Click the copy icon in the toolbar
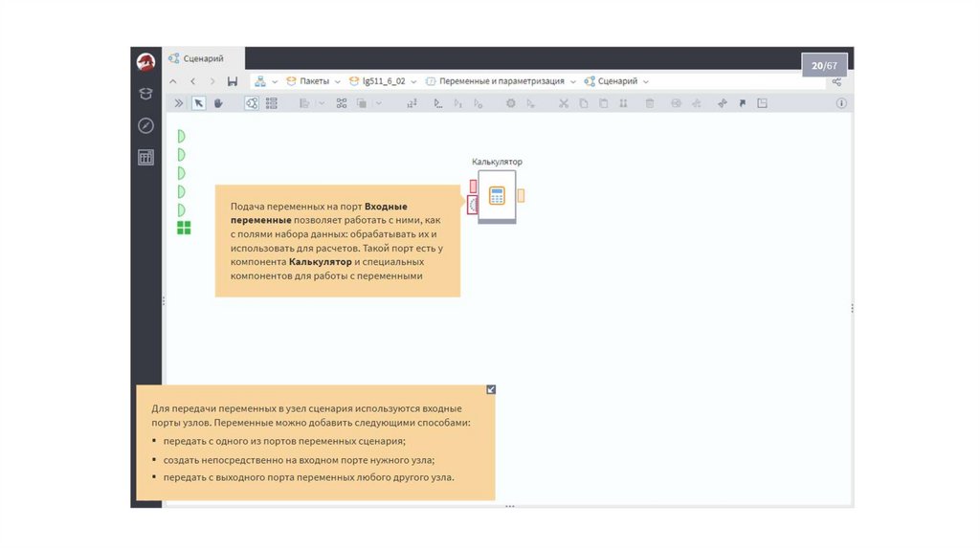The height and width of the screenshot is (549, 980). click(x=584, y=103)
